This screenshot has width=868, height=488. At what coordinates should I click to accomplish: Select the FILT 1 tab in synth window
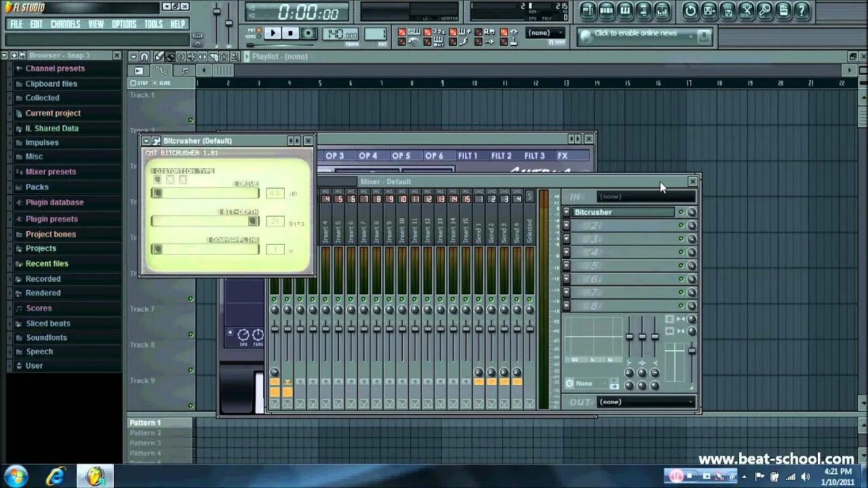pos(468,156)
